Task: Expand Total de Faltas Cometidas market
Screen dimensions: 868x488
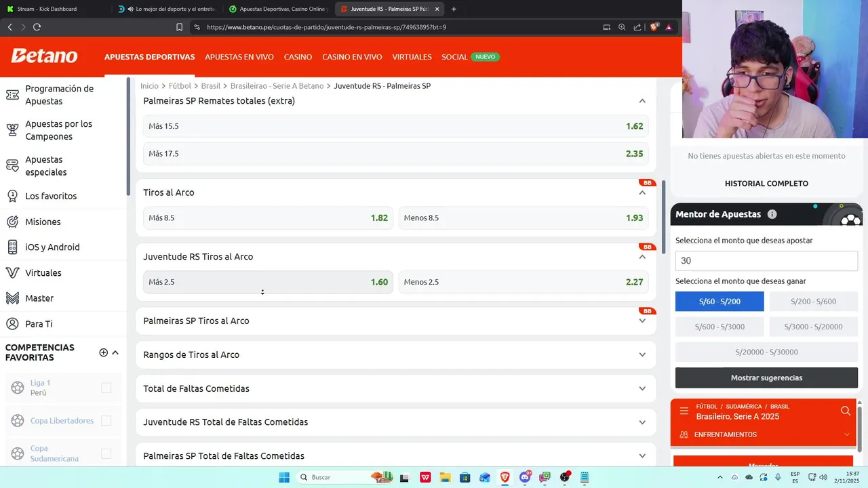Action: tap(642, 388)
